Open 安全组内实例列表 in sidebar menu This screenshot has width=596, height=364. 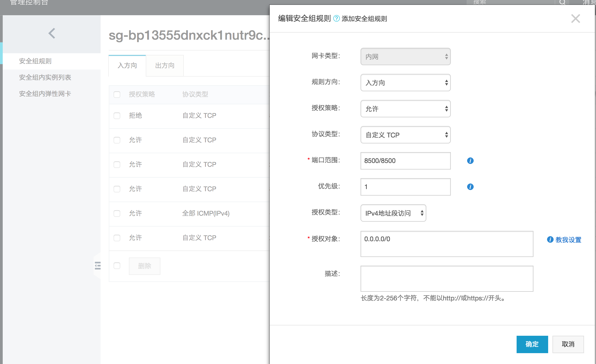(x=45, y=77)
